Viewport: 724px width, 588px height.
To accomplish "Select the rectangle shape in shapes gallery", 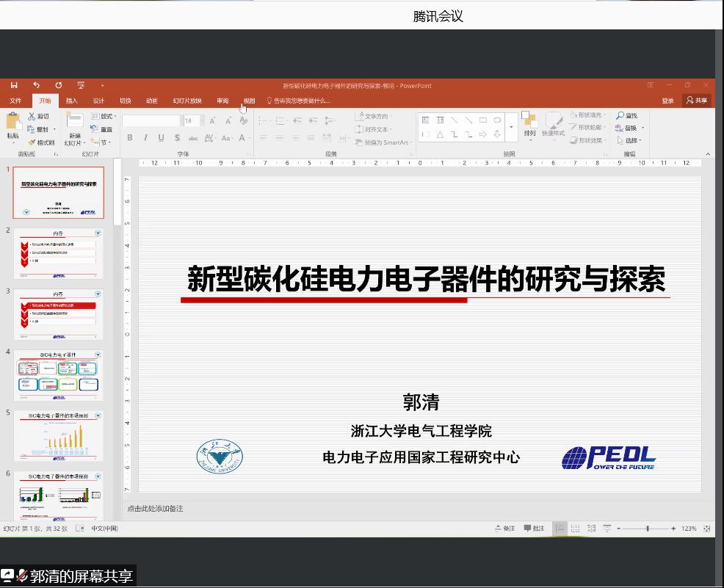I will point(482,120).
